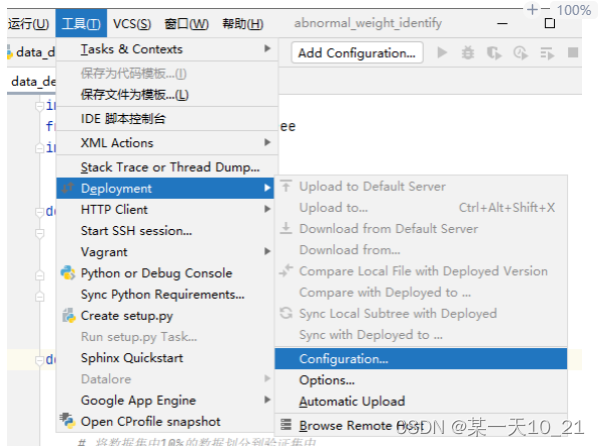
Task: Click the icon beside Create setup.py
Action: (x=68, y=316)
